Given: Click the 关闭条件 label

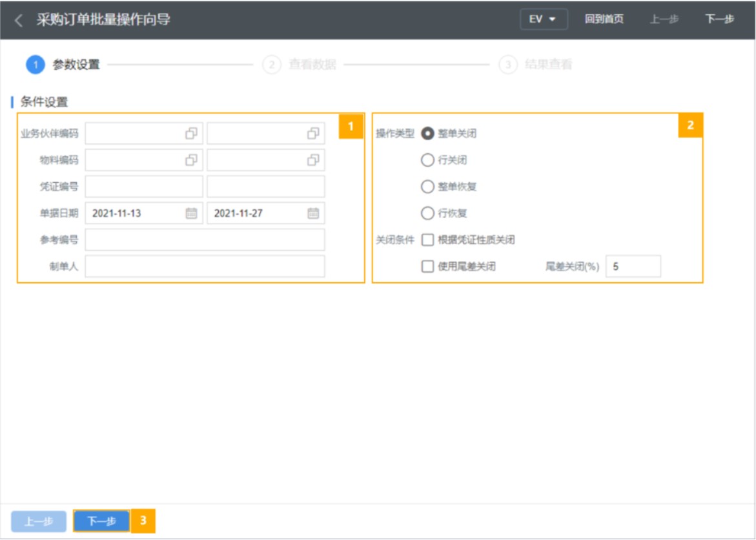Looking at the screenshot, I should [x=395, y=240].
